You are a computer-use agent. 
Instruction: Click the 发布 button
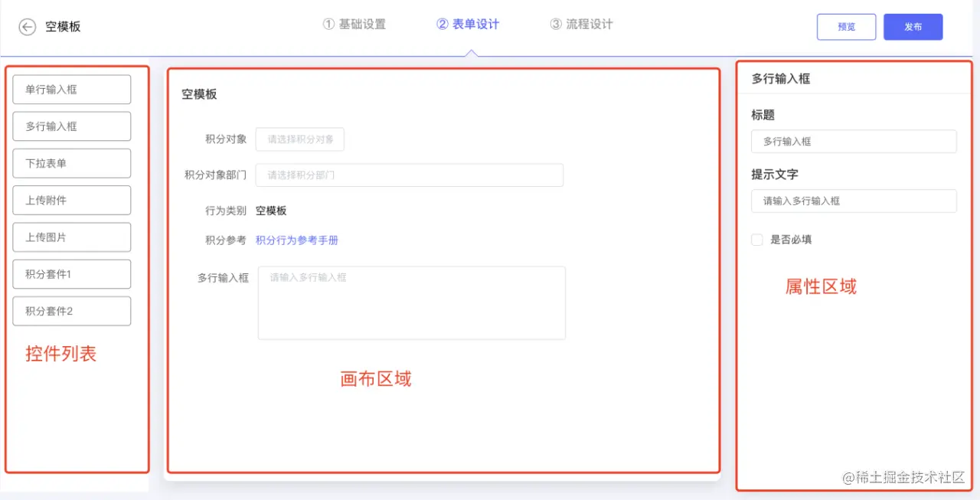(x=913, y=27)
